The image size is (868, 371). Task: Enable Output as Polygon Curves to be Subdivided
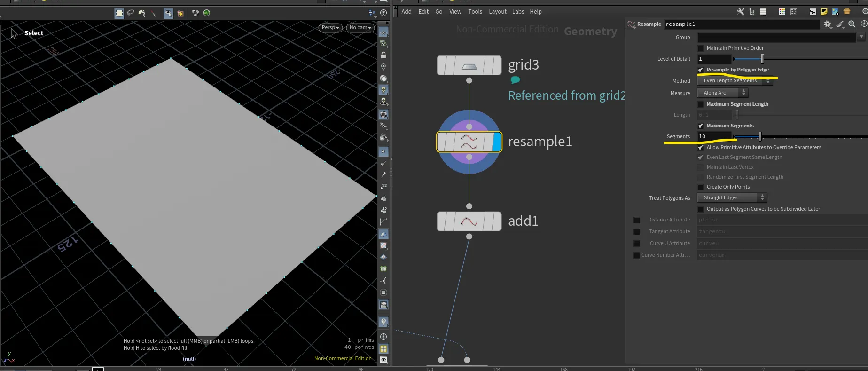701,209
